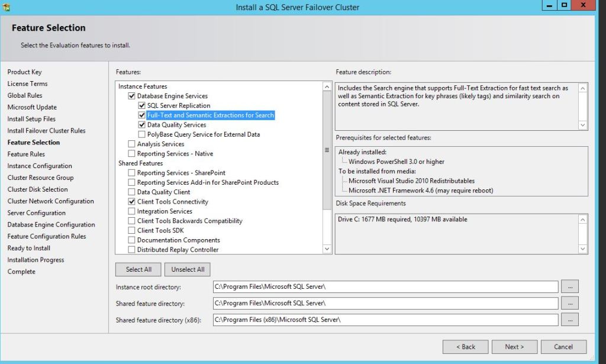Image resolution: width=606 pixels, height=364 pixels.
Task: Select the Data Quality Services tree item
Action: pos(176,125)
